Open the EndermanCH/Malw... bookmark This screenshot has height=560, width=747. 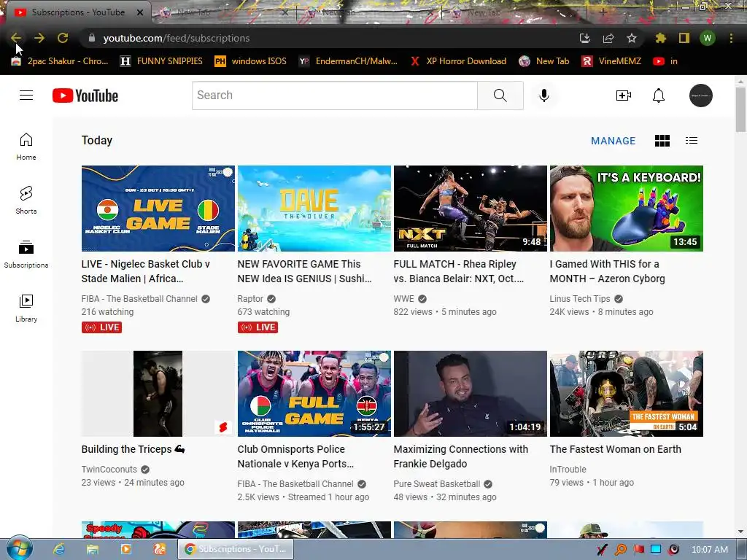(x=348, y=61)
